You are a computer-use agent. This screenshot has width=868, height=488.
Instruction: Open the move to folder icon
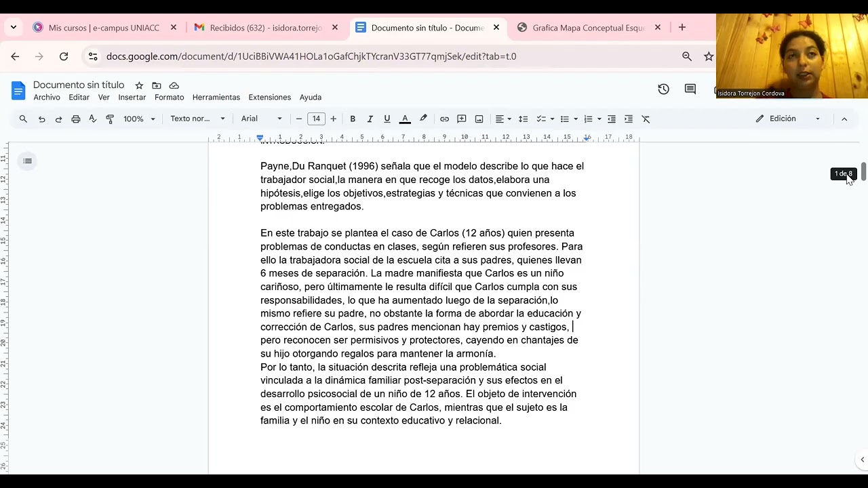(157, 85)
